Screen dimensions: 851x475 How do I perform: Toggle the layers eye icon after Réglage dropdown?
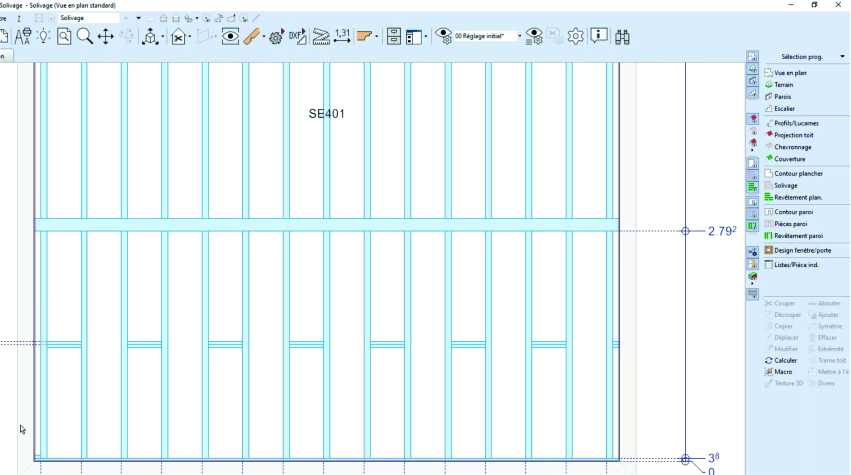(534, 36)
